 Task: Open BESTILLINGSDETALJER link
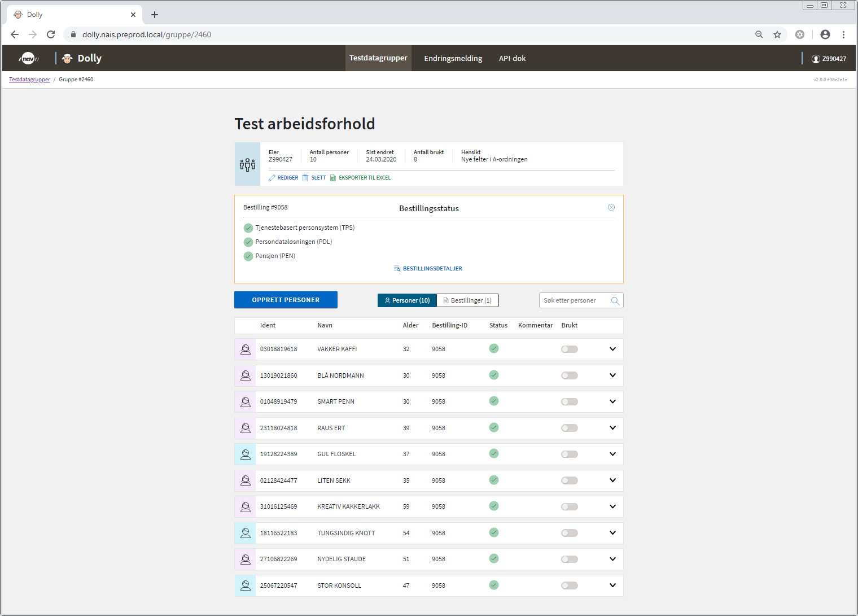[432, 269]
